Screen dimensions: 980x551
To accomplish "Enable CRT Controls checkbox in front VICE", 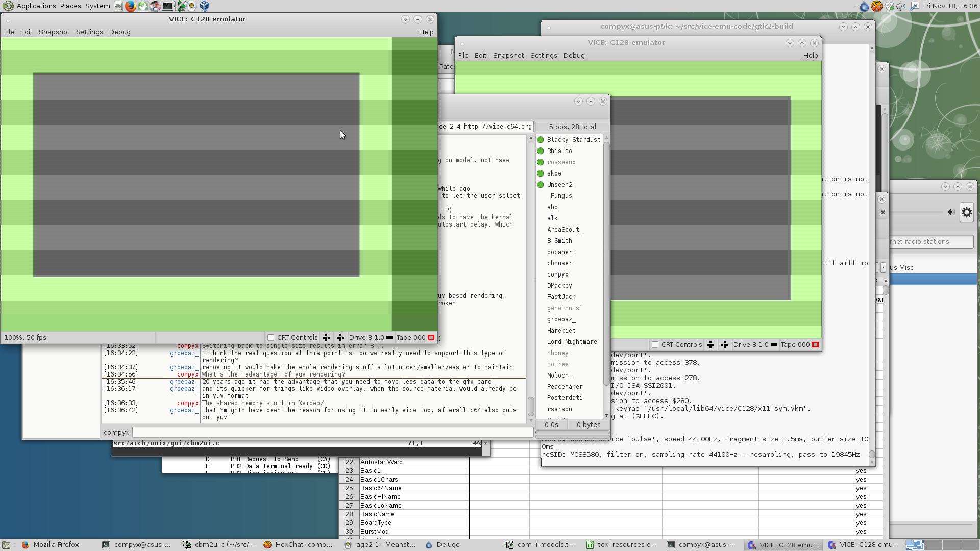I will [271, 338].
